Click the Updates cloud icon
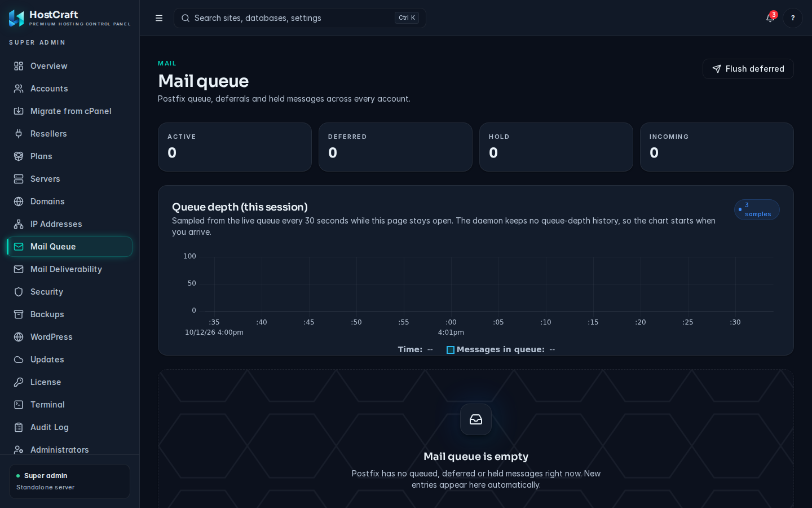 click(x=19, y=360)
